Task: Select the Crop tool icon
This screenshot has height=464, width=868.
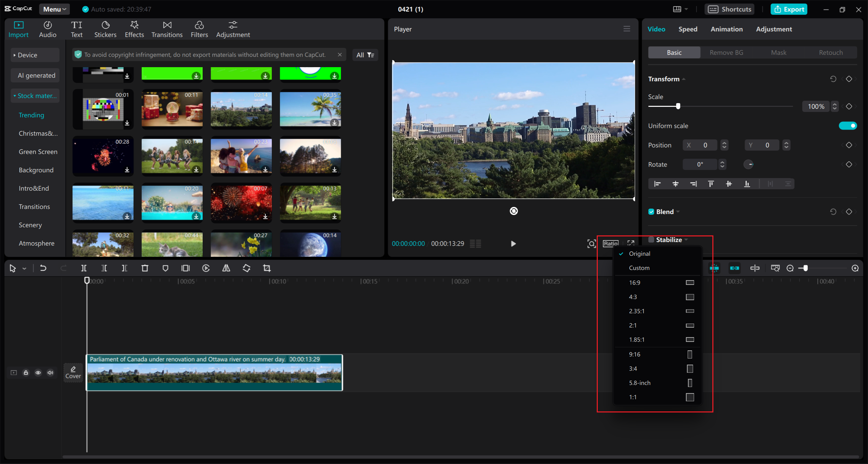Action: point(266,268)
